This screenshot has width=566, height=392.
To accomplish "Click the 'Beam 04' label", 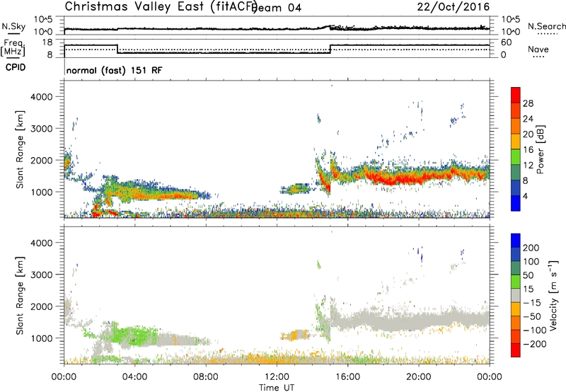I will (277, 8).
